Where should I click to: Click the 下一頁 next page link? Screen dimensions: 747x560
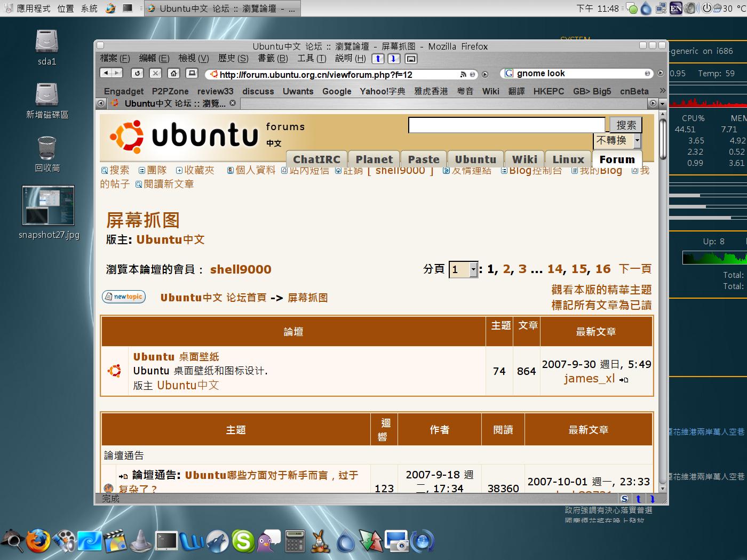point(635,269)
